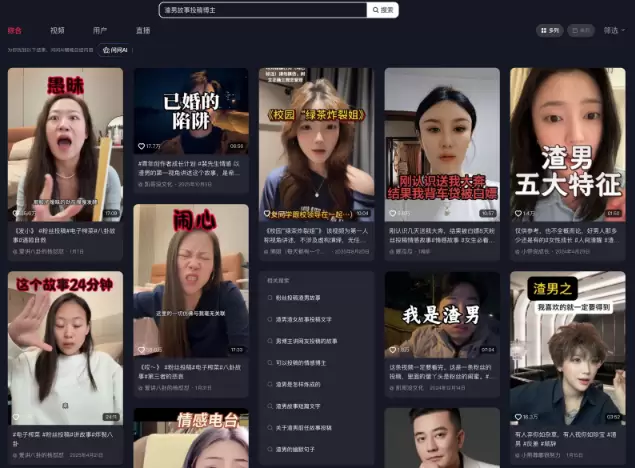Search related term 渣男渣女故事投稿文字
635x468 pixels.
304,319
